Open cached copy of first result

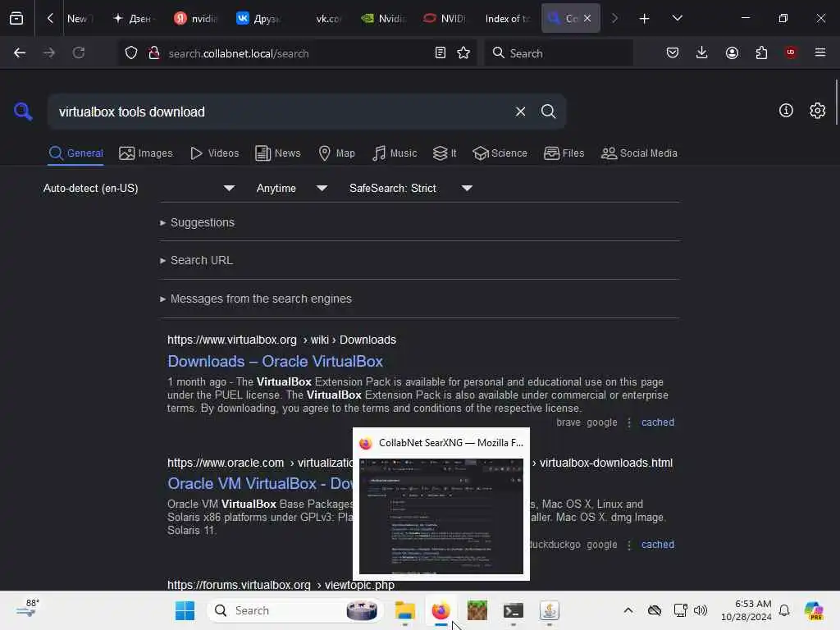pos(657,422)
